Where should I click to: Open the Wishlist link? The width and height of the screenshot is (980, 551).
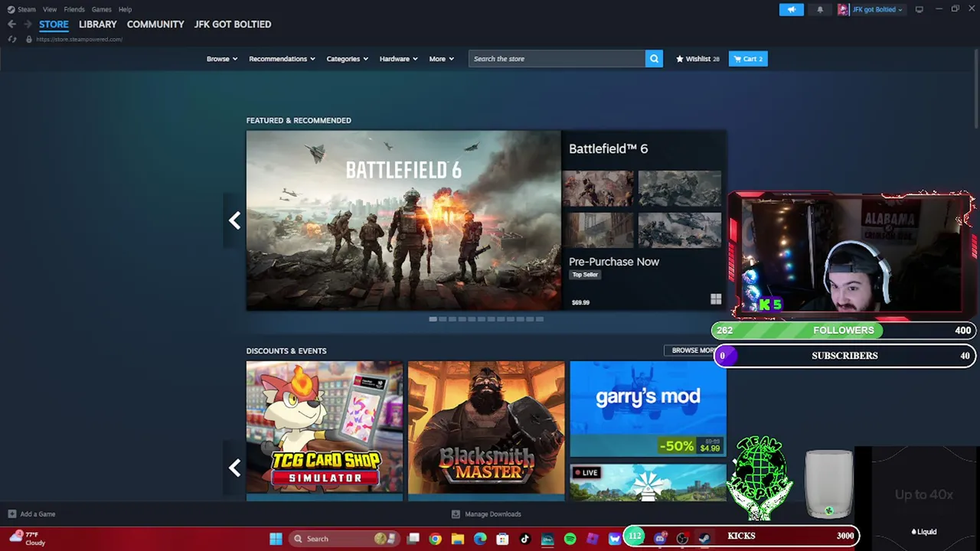click(x=697, y=59)
